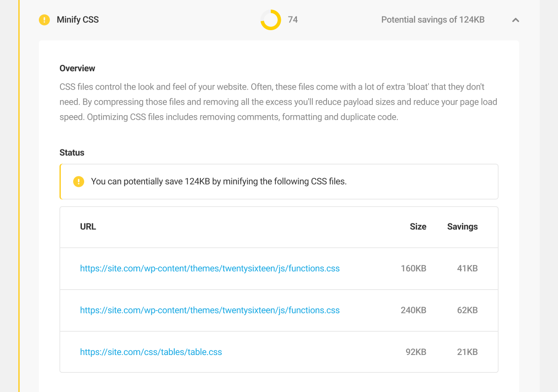
Task: Select the 160KB size value
Action: [x=413, y=268]
